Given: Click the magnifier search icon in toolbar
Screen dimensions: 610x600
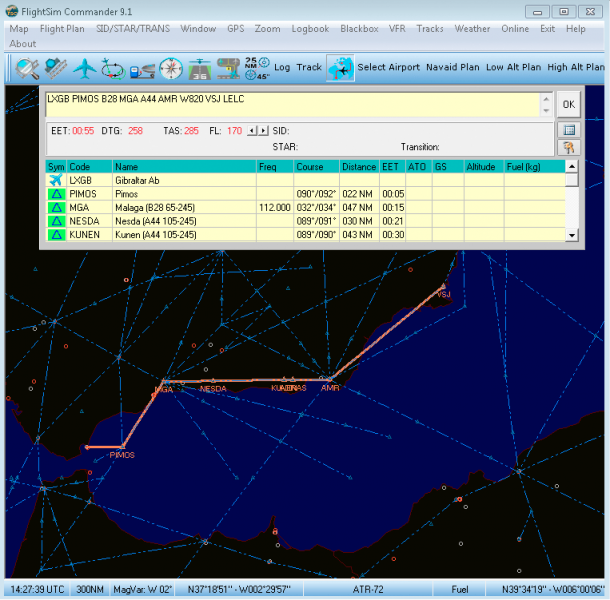Looking at the screenshot, I should [x=26, y=68].
